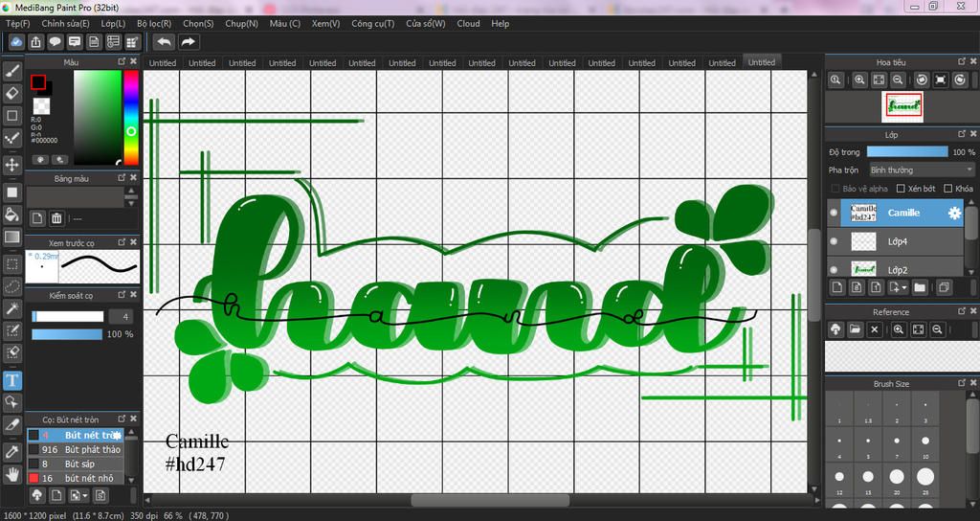Select the Bucket fill tool
The width and height of the screenshot is (980, 521).
coord(11,215)
